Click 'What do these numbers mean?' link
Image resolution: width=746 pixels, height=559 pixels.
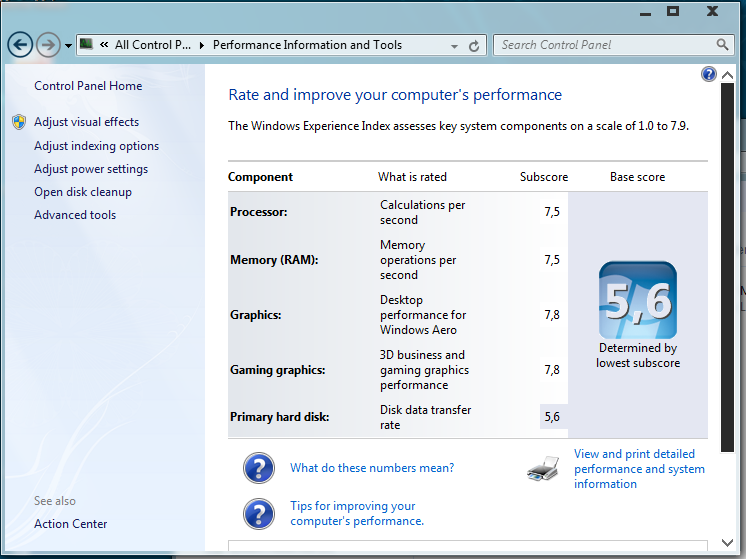click(x=372, y=468)
